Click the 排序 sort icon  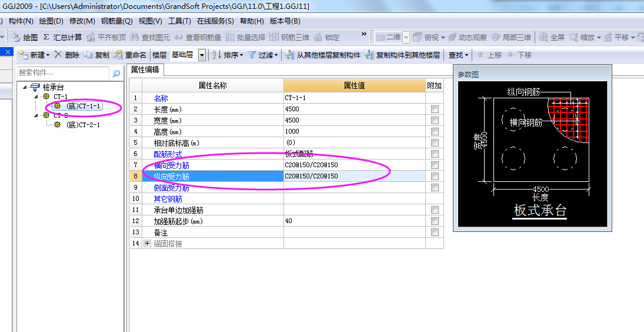[x=217, y=55]
